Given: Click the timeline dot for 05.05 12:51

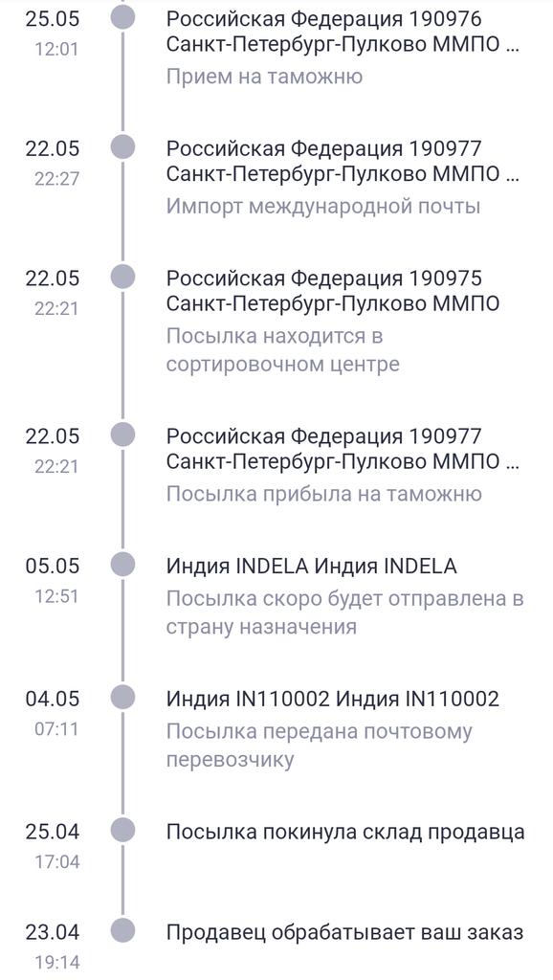Looking at the screenshot, I should 122,565.
